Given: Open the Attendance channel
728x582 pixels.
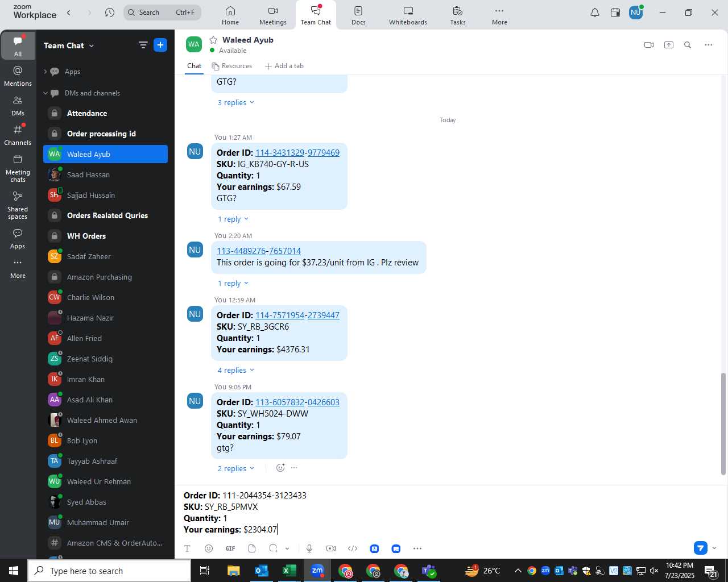Looking at the screenshot, I should (x=105, y=114).
